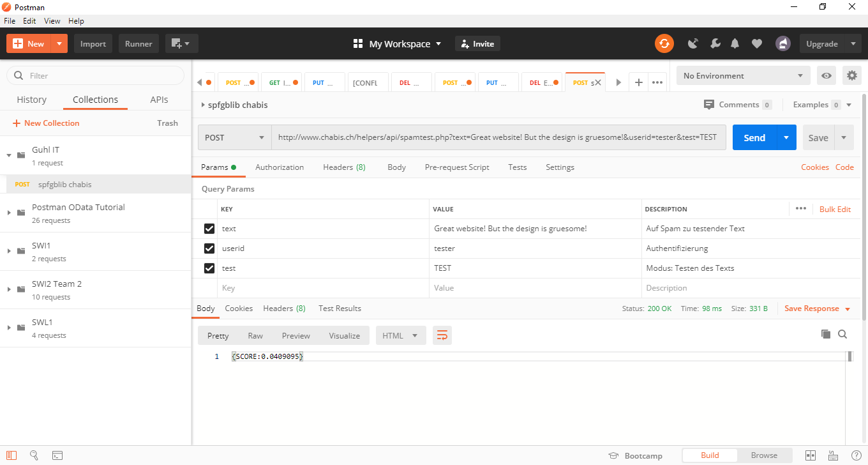Switch response view to Raw
868x465 pixels.
pyautogui.click(x=255, y=335)
